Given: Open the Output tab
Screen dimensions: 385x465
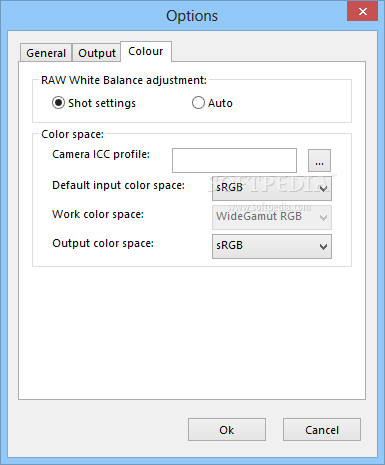Looking at the screenshot, I should pos(97,53).
